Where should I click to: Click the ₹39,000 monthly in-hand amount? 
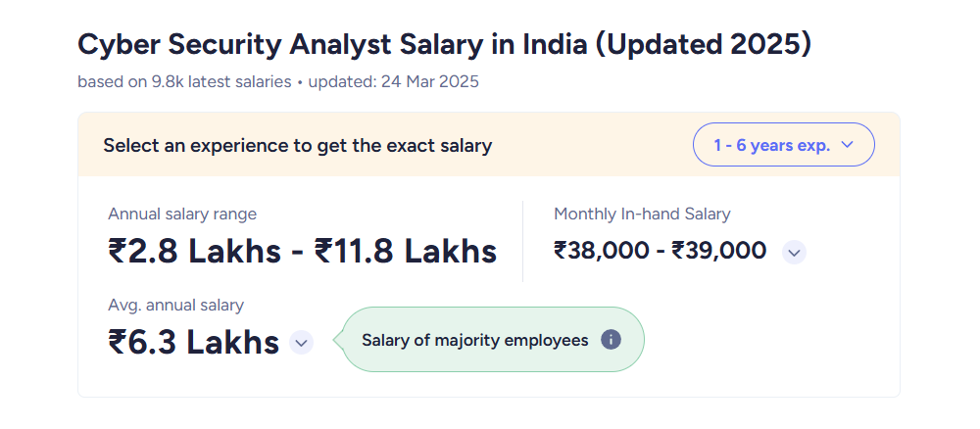(718, 251)
